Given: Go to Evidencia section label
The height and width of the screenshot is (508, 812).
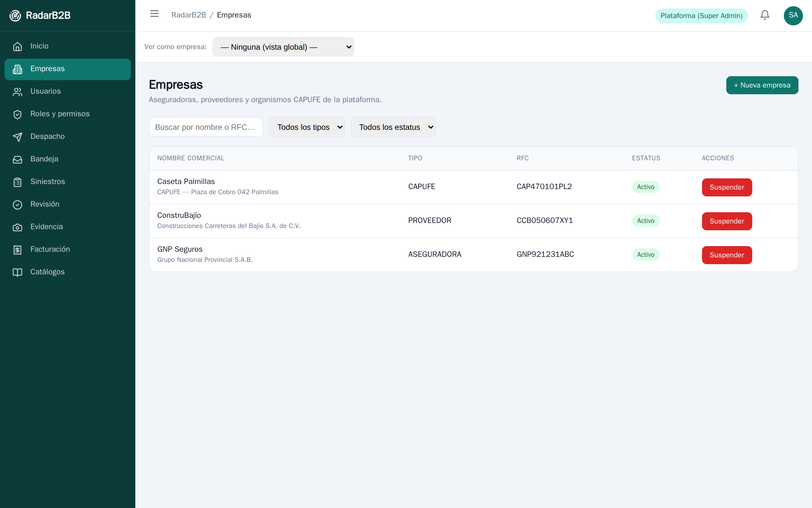Looking at the screenshot, I should pos(47,226).
